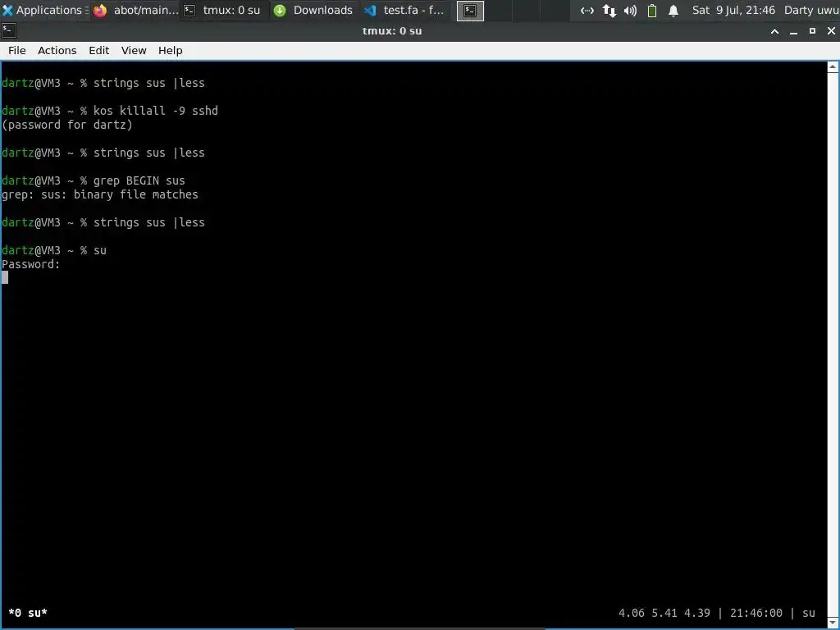Minimize the tmux terminal window
Viewport: 840px width, 630px height.
793,31
